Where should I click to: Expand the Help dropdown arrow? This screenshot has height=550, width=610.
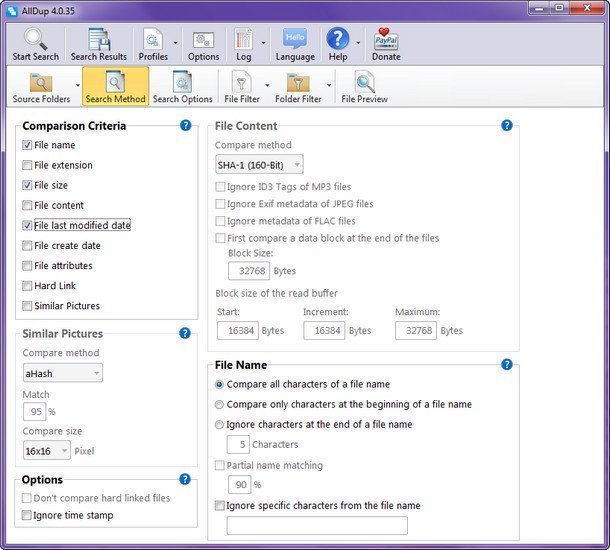(358, 42)
